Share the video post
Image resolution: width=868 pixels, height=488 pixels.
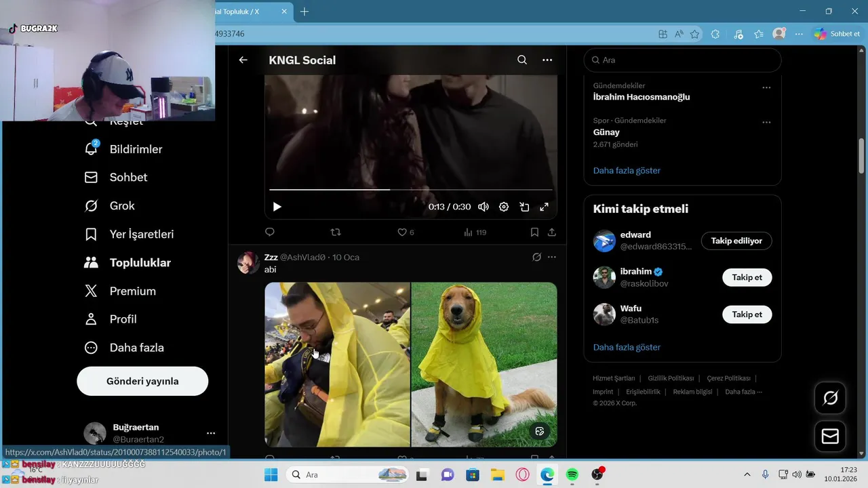(552, 232)
